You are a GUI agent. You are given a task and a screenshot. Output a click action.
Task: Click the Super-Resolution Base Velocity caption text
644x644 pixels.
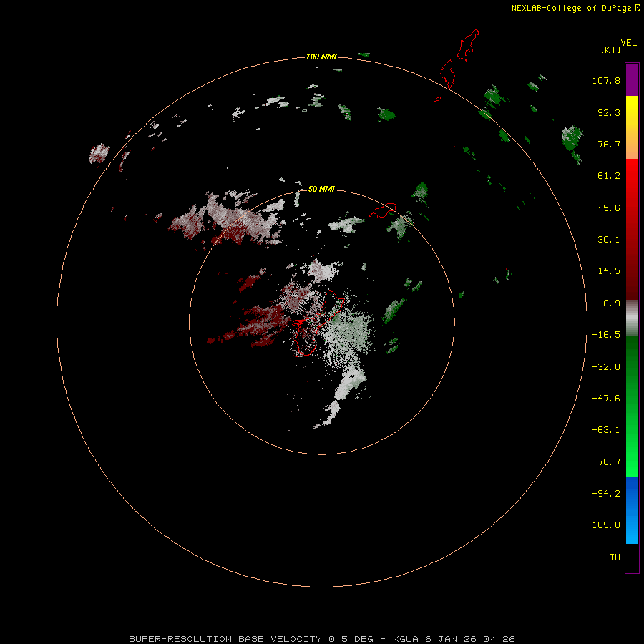(x=321, y=639)
